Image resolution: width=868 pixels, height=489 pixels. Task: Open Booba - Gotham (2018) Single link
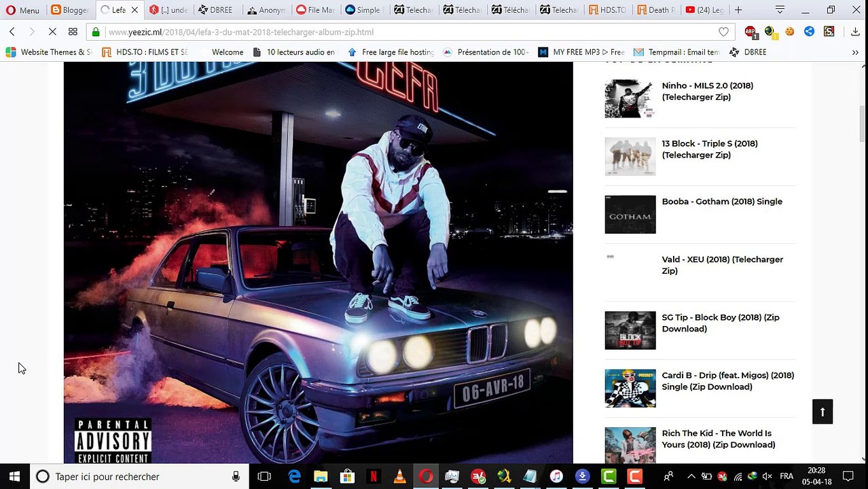click(x=722, y=201)
